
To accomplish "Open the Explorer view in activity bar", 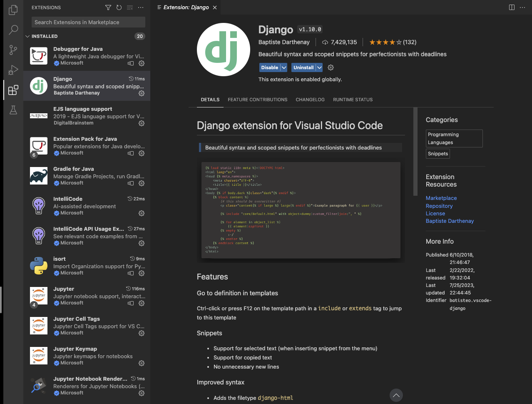I will (x=13, y=10).
